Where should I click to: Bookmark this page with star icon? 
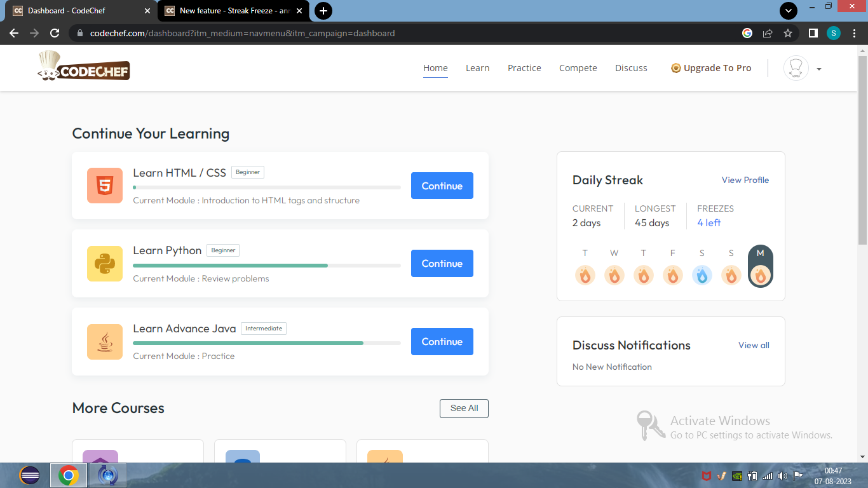[x=788, y=33]
